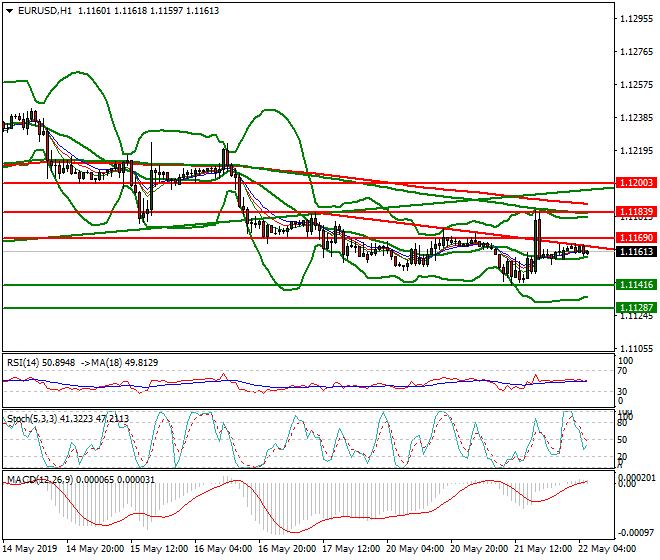Click the 20 May 04:00 time axis label

[415, 549]
